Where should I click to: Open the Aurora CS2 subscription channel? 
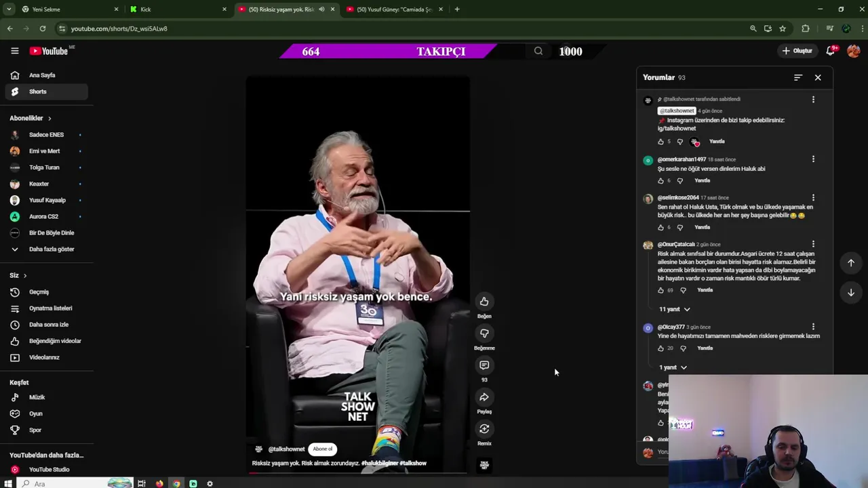click(x=47, y=216)
